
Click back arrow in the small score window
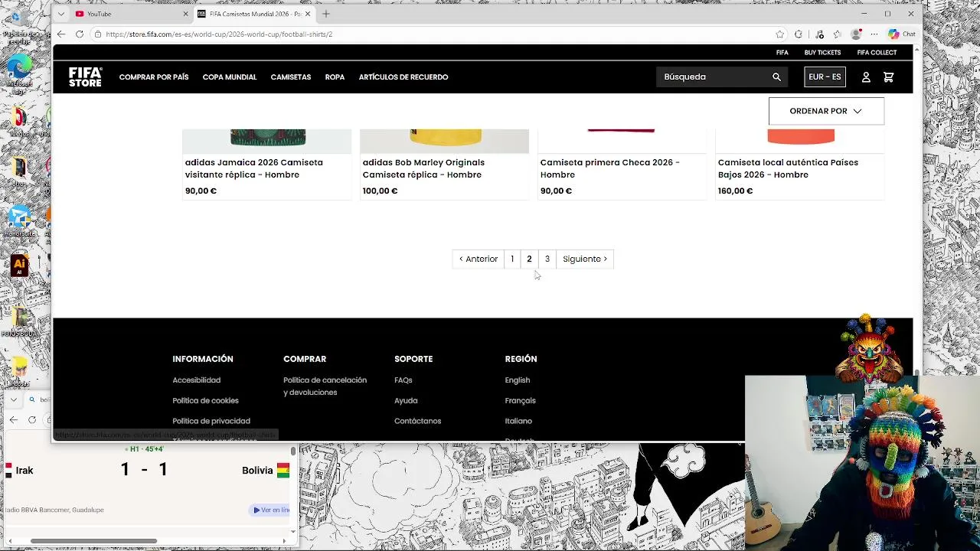[x=14, y=419]
